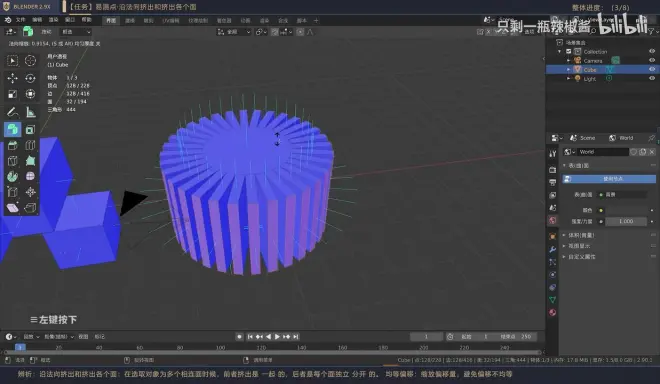Uncheck the Collection exclude checkbox
Viewport: 660px width, 384px height.
[x=569, y=51]
